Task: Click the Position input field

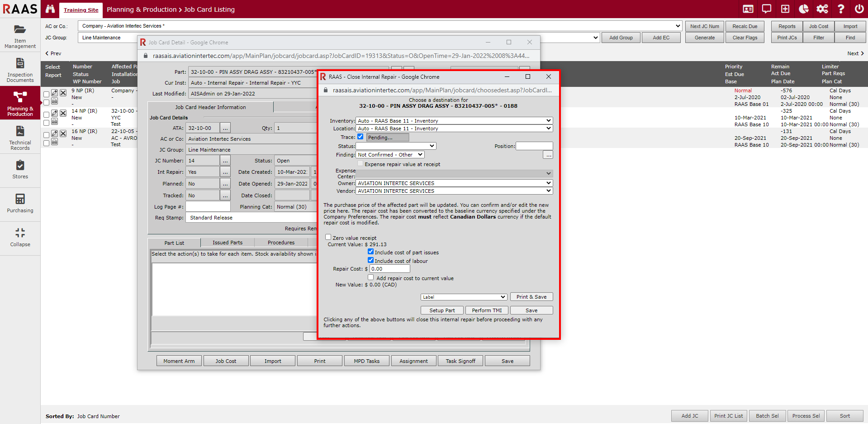Action: tap(534, 146)
